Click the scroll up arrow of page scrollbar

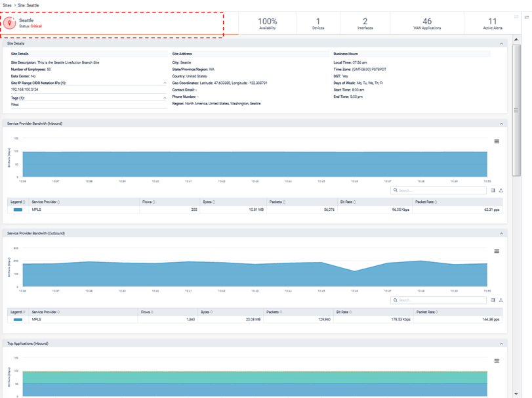(x=516, y=39)
